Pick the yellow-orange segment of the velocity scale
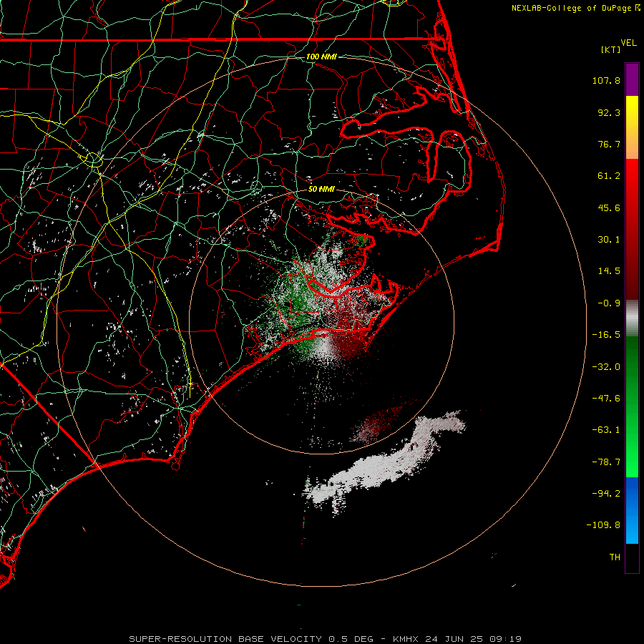Screen dimensions: 644x644 [632, 127]
